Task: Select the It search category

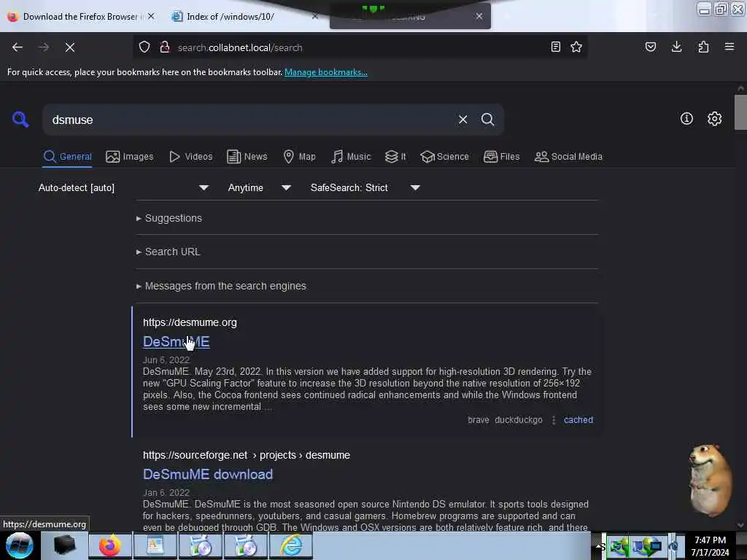Action: coord(395,157)
